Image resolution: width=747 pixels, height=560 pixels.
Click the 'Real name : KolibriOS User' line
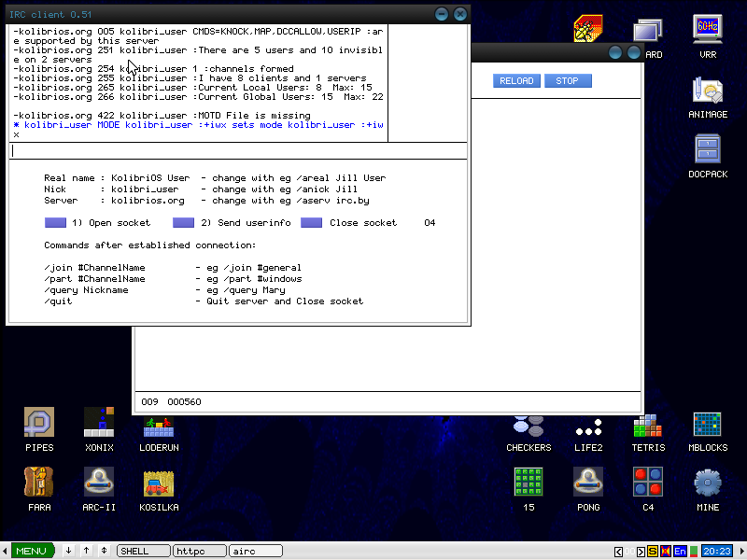(x=215, y=178)
